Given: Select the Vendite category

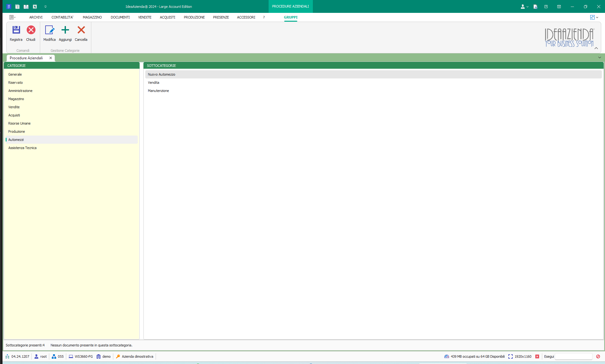Looking at the screenshot, I should point(72,107).
